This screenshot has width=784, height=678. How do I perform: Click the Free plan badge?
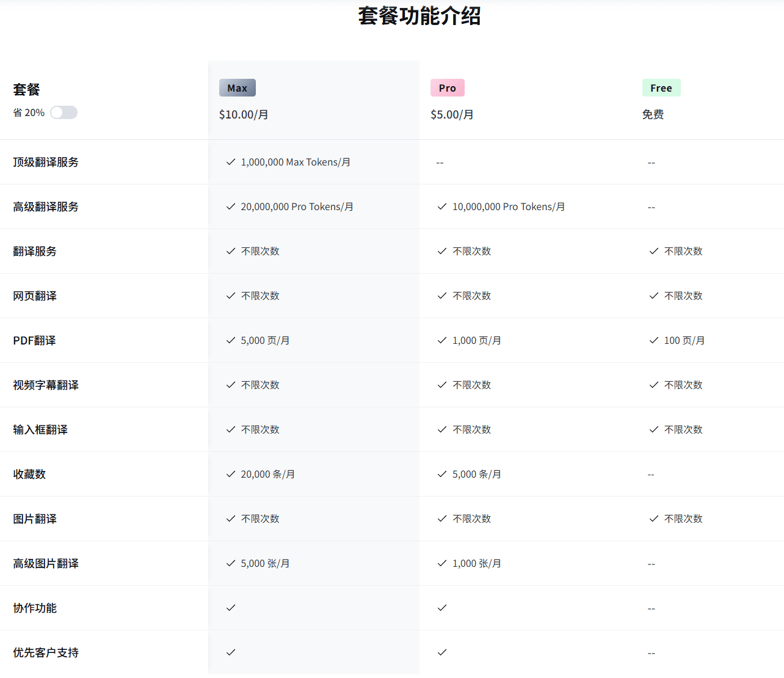(x=661, y=87)
